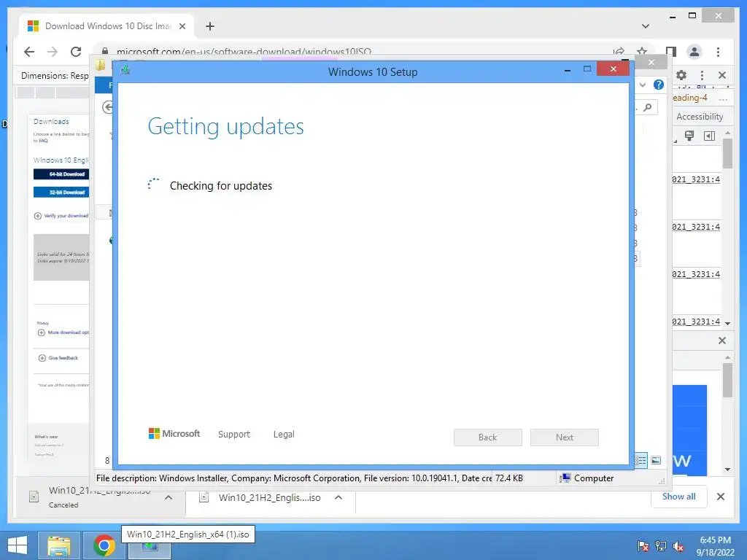Click the Action Center flag tray icon
Viewport: 747px width, 560px height.
643,546
